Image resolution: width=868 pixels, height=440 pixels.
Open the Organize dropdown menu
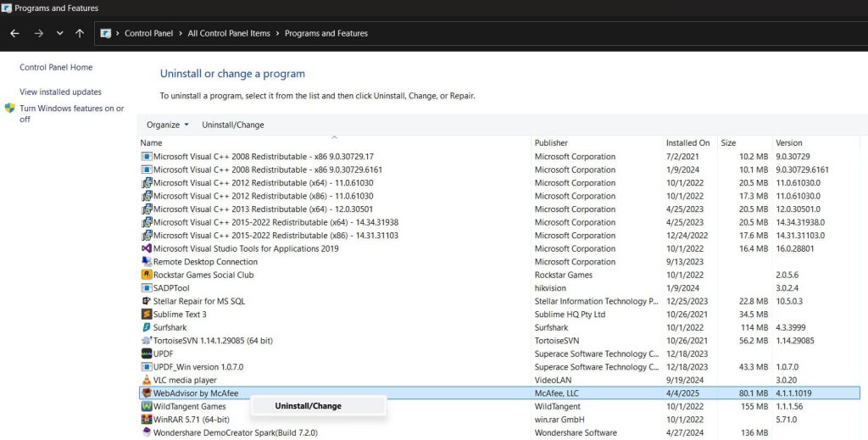tap(168, 125)
